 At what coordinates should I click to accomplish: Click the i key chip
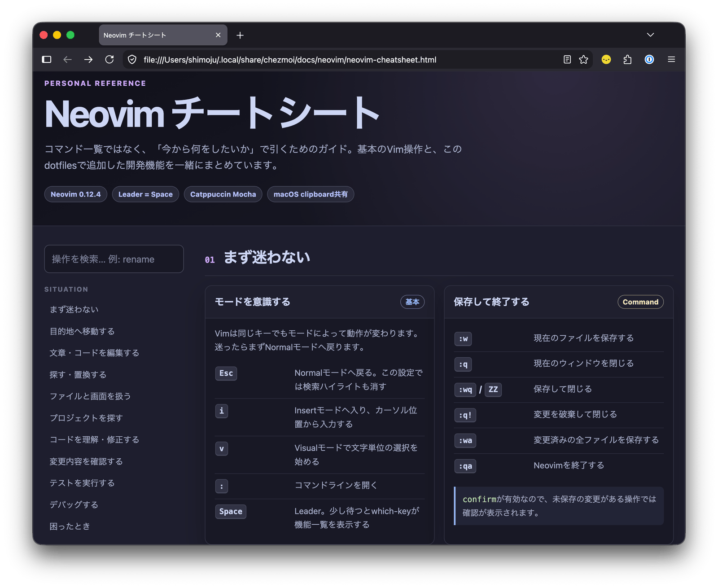222,411
